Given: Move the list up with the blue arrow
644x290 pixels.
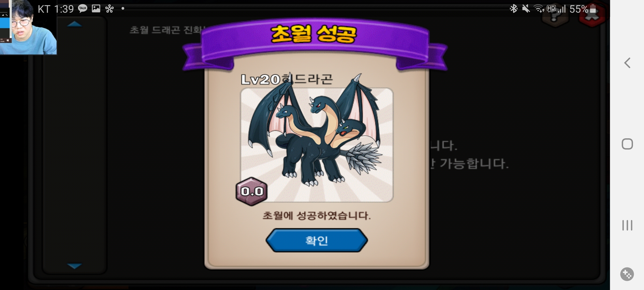Looking at the screenshot, I should [74, 24].
